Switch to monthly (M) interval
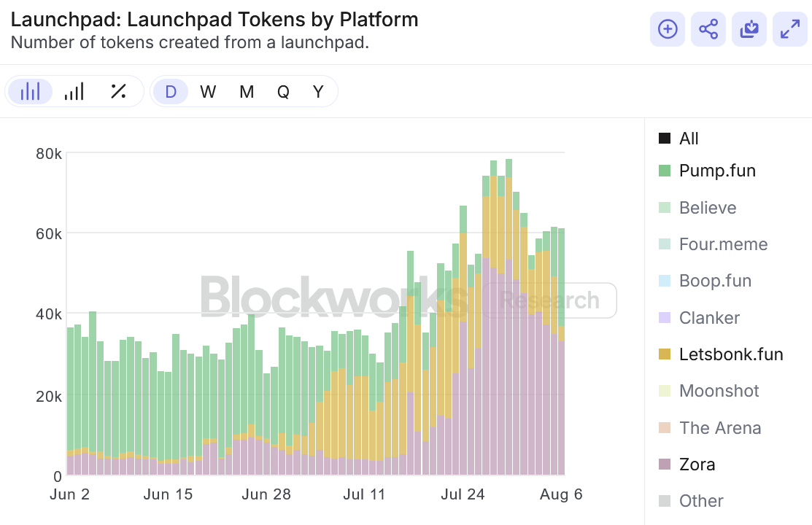 [x=247, y=92]
